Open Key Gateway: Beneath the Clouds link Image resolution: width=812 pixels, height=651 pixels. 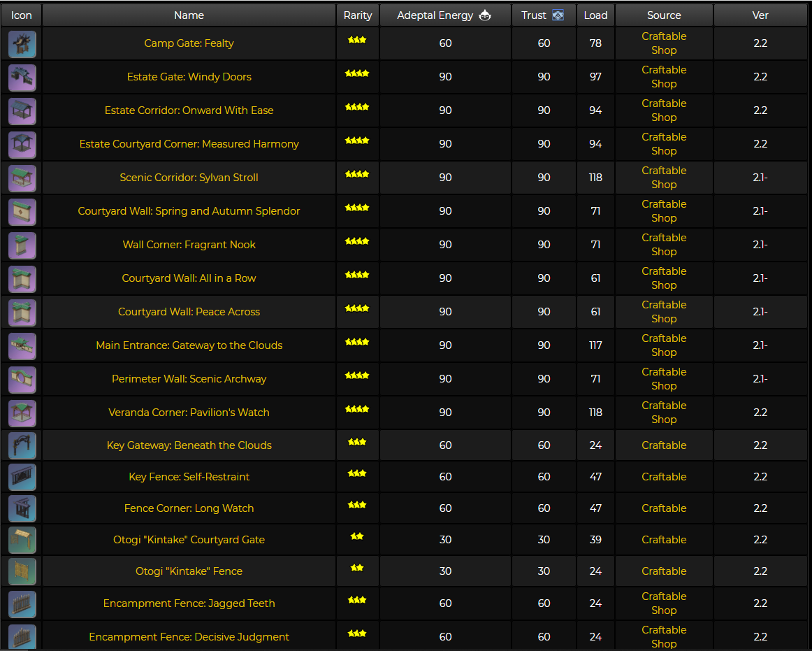[189, 445]
